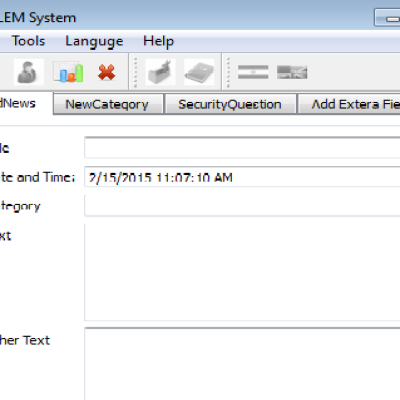Select the striped flag language icon
The width and height of the screenshot is (400, 400).
(253, 72)
